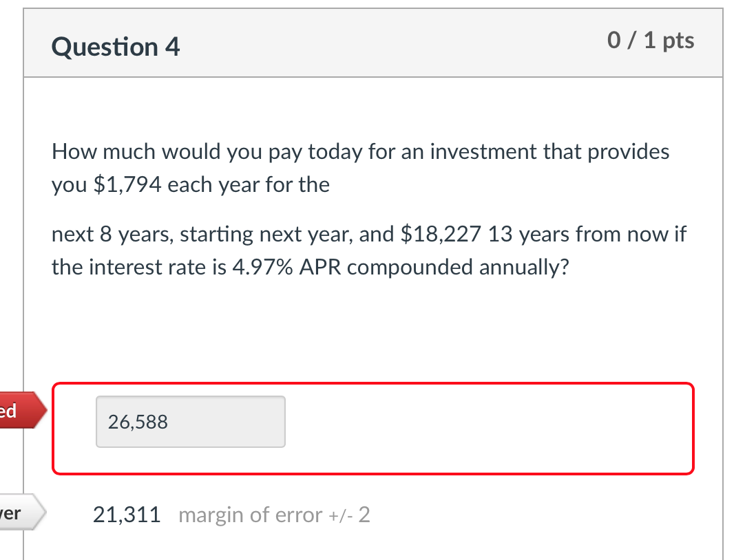Image resolution: width=745 pixels, height=560 pixels.
Task: Click the vertical border of the question panel
Action: click(x=25, y=275)
